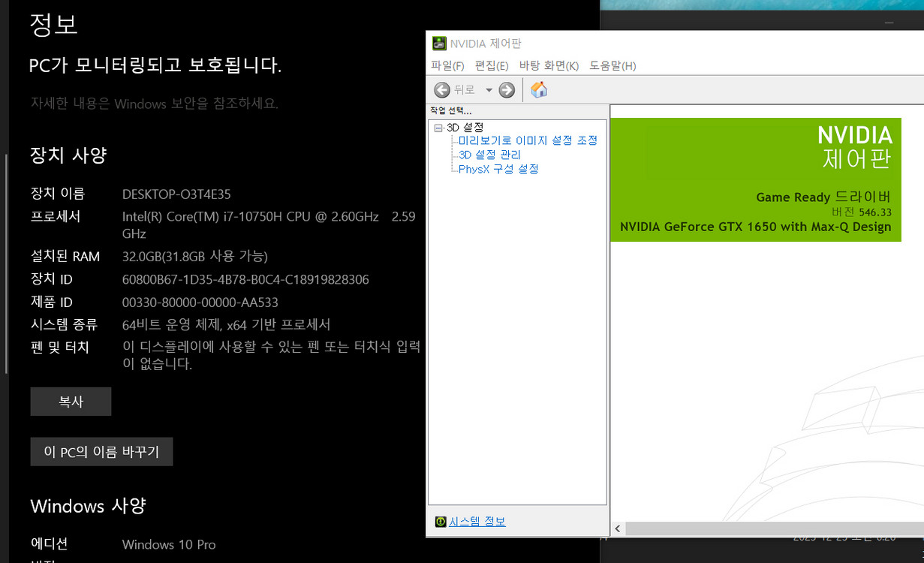The width and height of the screenshot is (924, 563).
Task: Open the 파일(F) menu
Action: click(x=447, y=66)
